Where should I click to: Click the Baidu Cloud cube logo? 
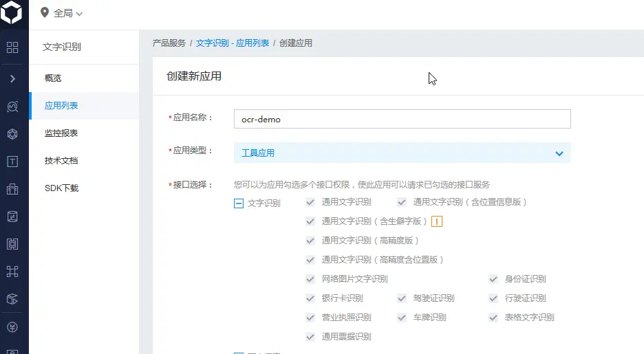tap(11, 12)
